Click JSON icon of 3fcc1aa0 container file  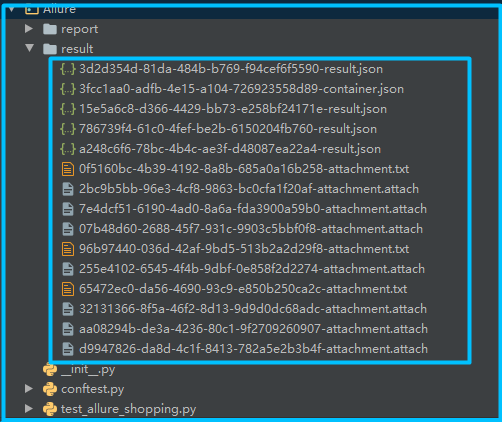pos(68,89)
